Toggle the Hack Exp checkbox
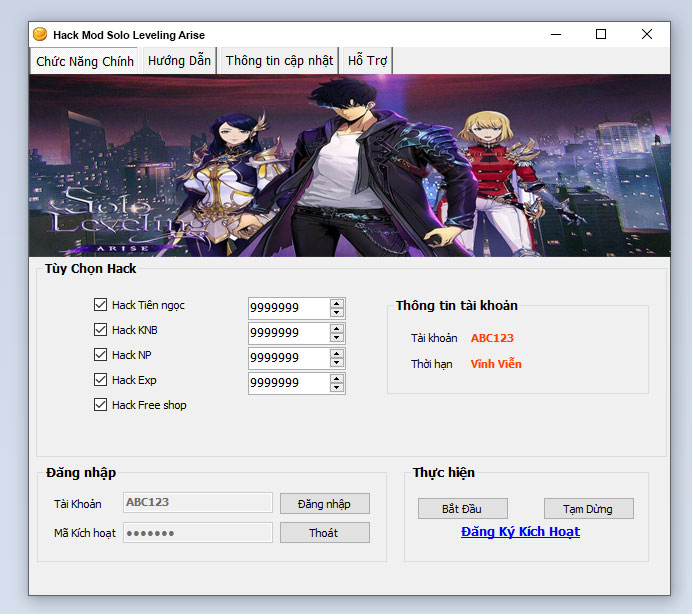 click(100, 380)
